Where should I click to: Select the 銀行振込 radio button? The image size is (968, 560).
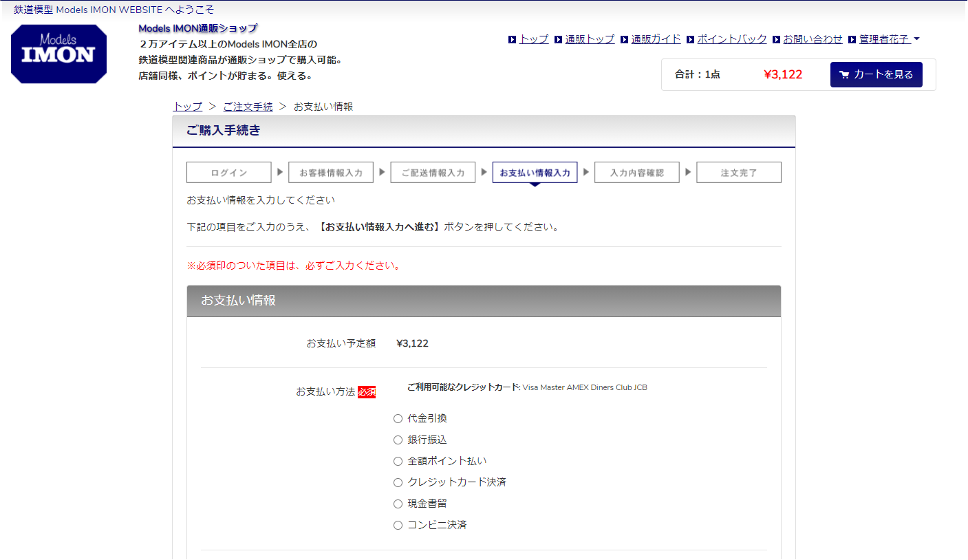(x=398, y=440)
